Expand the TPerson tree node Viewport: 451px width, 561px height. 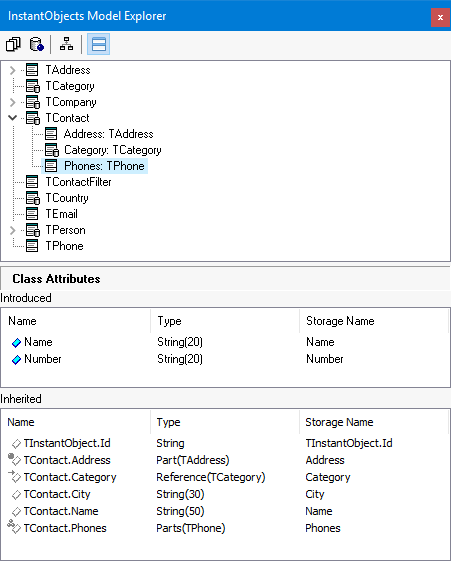pos(13,230)
